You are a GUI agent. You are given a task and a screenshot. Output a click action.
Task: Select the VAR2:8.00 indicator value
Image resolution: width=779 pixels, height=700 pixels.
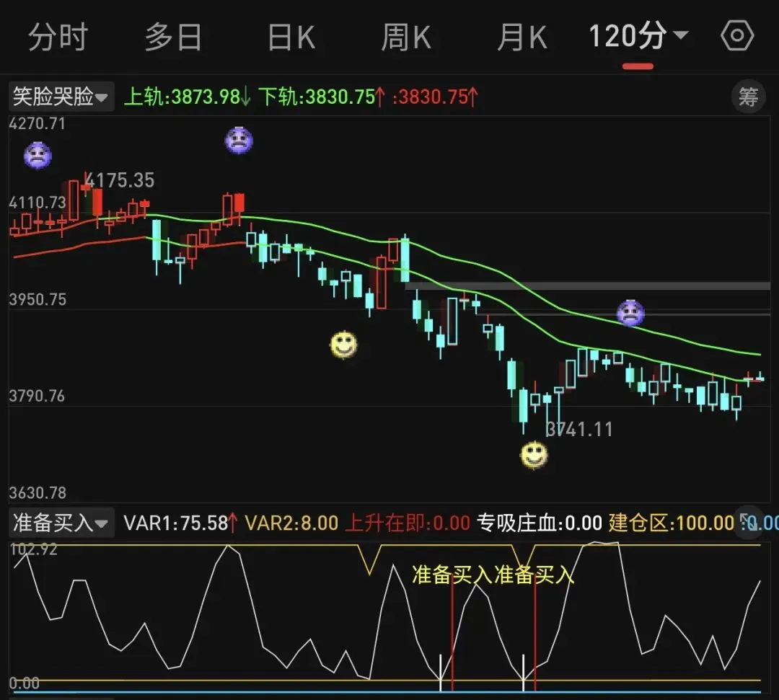click(291, 523)
